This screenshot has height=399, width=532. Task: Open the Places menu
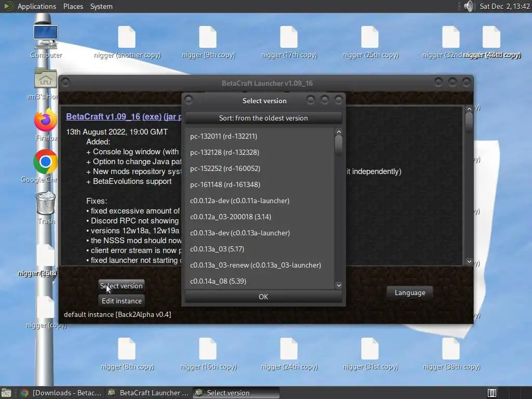pyautogui.click(x=73, y=6)
